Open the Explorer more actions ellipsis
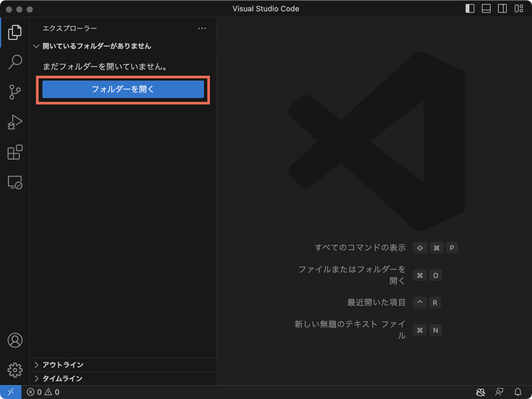Image resolution: width=532 pixels, height=399 pixels. coord(202,29)
